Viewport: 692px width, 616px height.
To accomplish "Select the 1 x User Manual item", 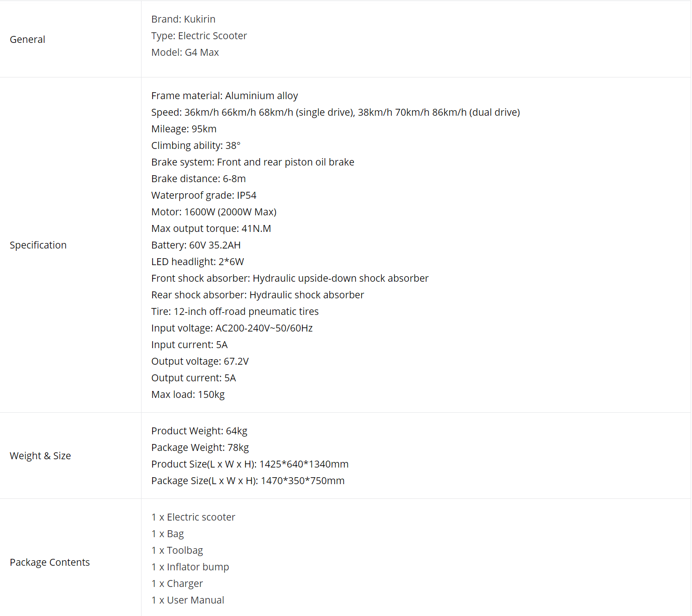I will (x=188, y=600).
